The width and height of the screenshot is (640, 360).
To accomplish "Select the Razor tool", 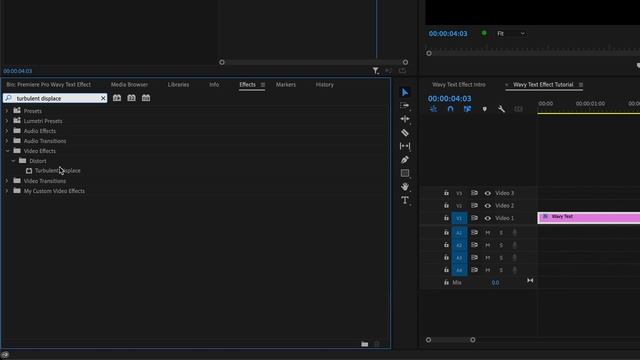I will [404, 133].
